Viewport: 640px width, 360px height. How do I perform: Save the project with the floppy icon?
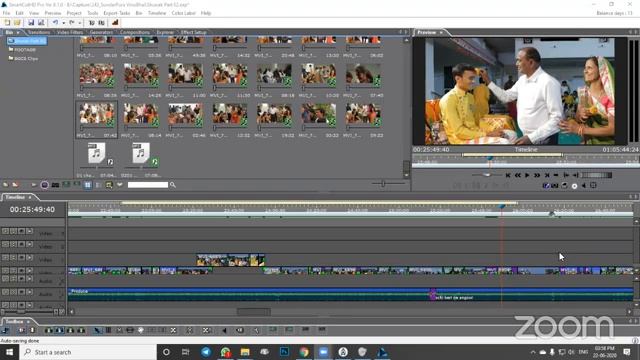pos(31,23)
